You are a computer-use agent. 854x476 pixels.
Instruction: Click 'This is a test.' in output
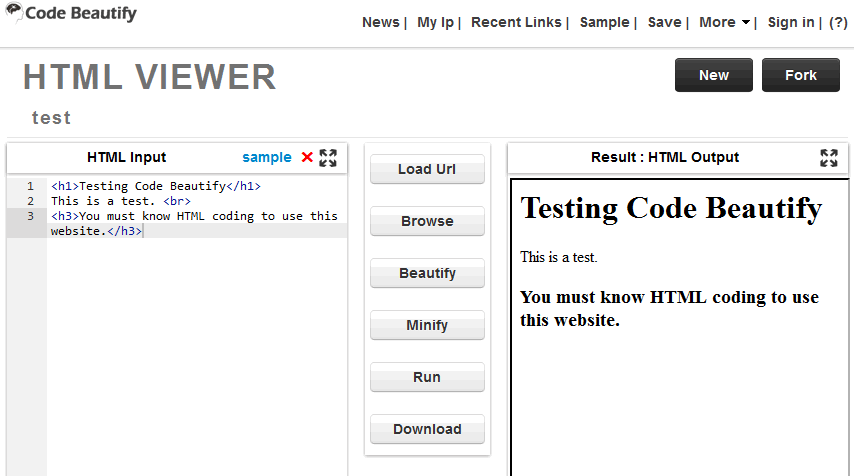(559, 257)
